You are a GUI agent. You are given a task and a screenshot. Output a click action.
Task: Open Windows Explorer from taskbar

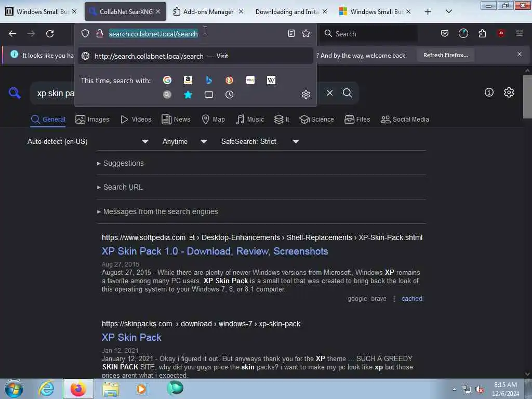(x=111, y=389)
